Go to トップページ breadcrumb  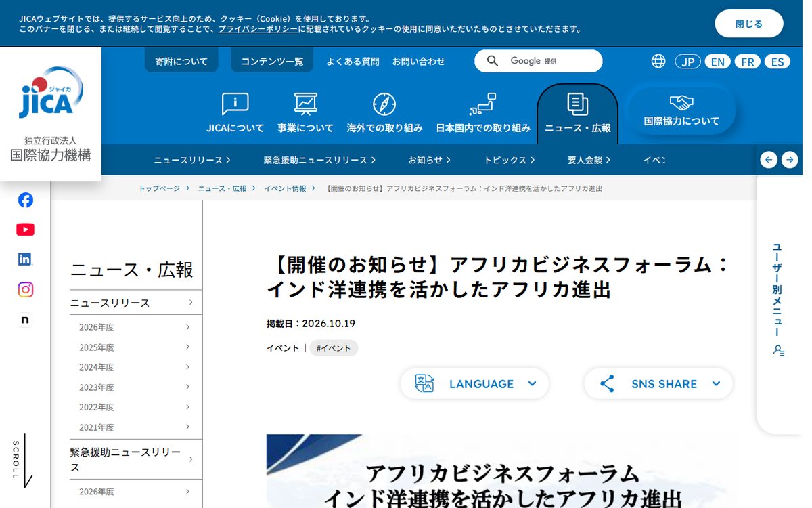click(x=160, y=188)
